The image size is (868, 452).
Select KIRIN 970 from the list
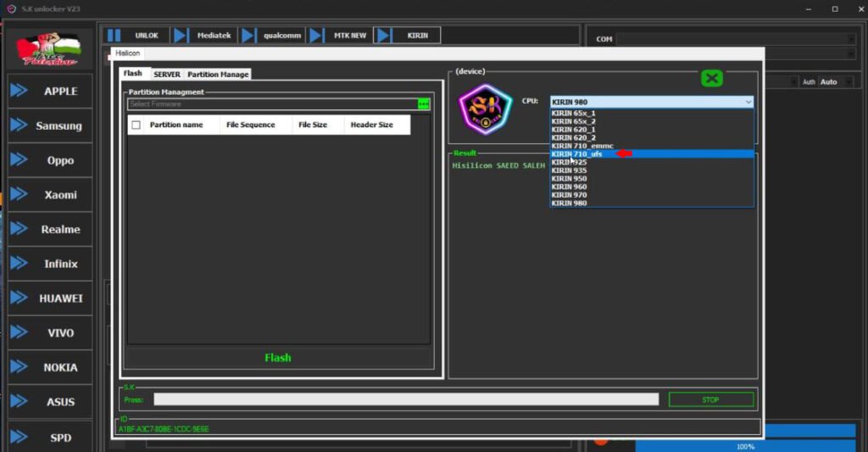coord(652,195)
